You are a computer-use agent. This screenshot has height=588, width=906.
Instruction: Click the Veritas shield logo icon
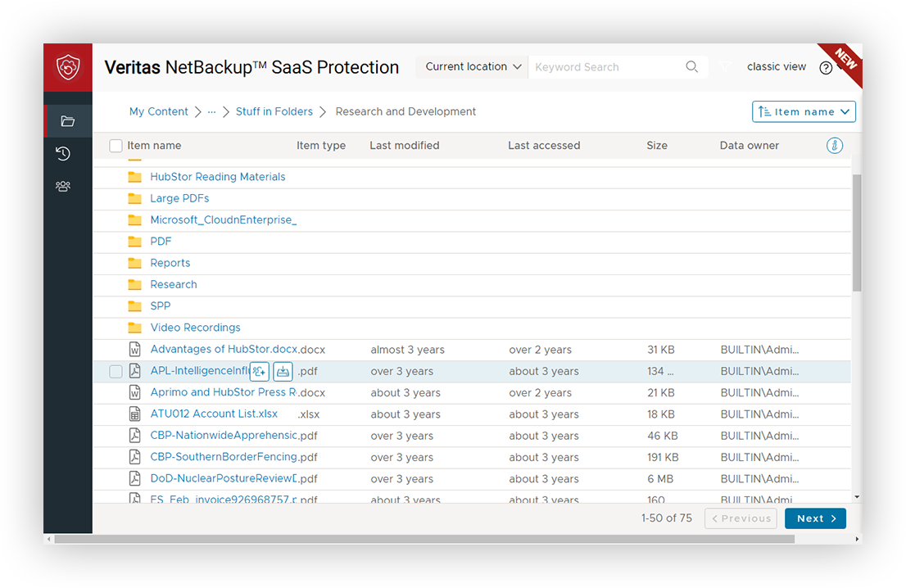coord(68,67)
